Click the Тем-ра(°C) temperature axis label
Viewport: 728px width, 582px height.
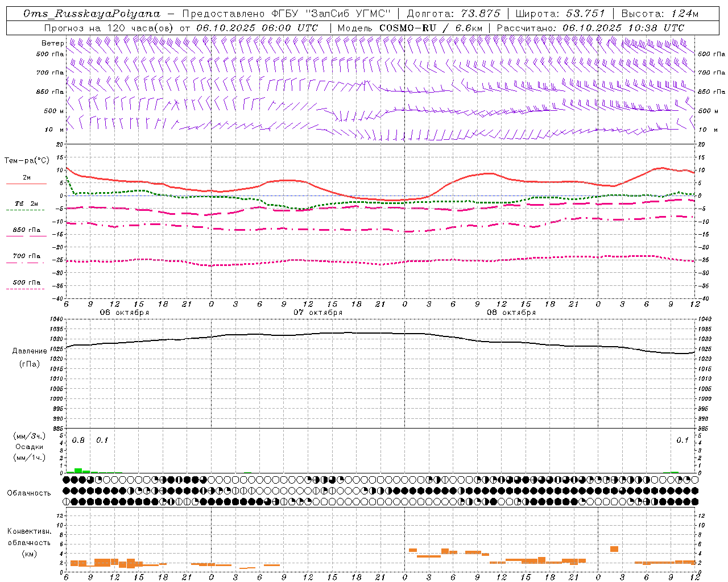(x=27, y=161)
